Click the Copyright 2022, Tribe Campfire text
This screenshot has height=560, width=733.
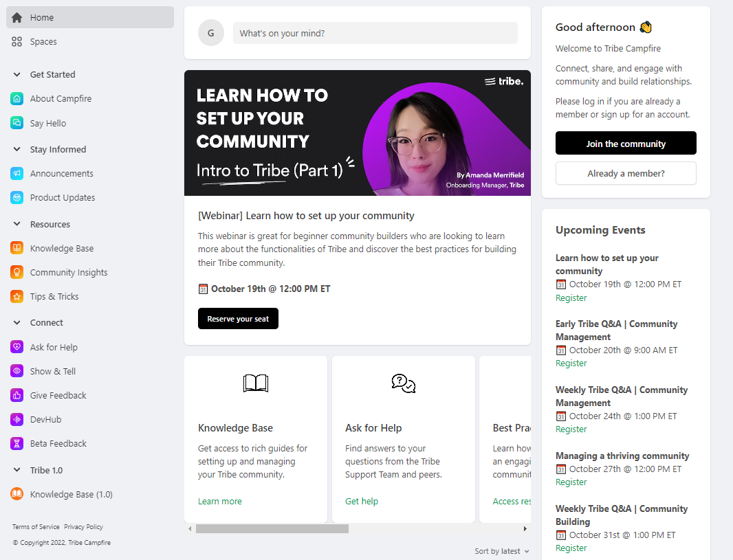coord(62,543)
